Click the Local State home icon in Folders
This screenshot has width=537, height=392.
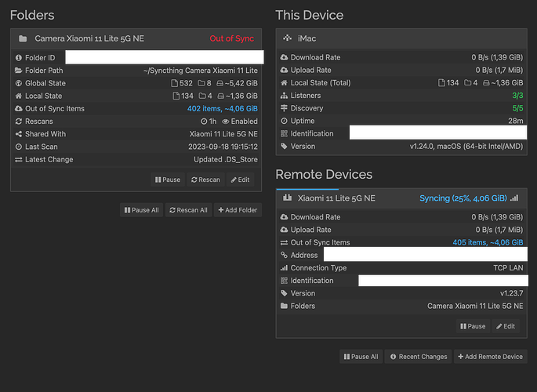[19, 96]
